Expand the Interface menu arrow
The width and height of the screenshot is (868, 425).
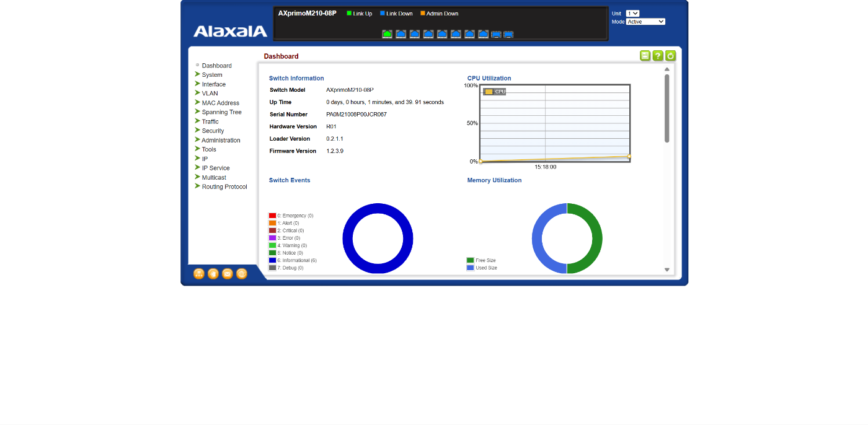(197, 84)
